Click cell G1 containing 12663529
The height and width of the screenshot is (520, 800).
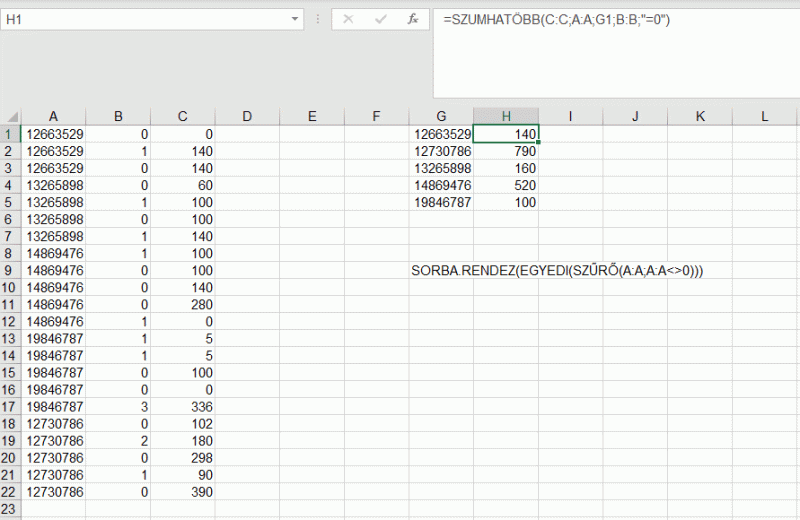tap(441, 134)
